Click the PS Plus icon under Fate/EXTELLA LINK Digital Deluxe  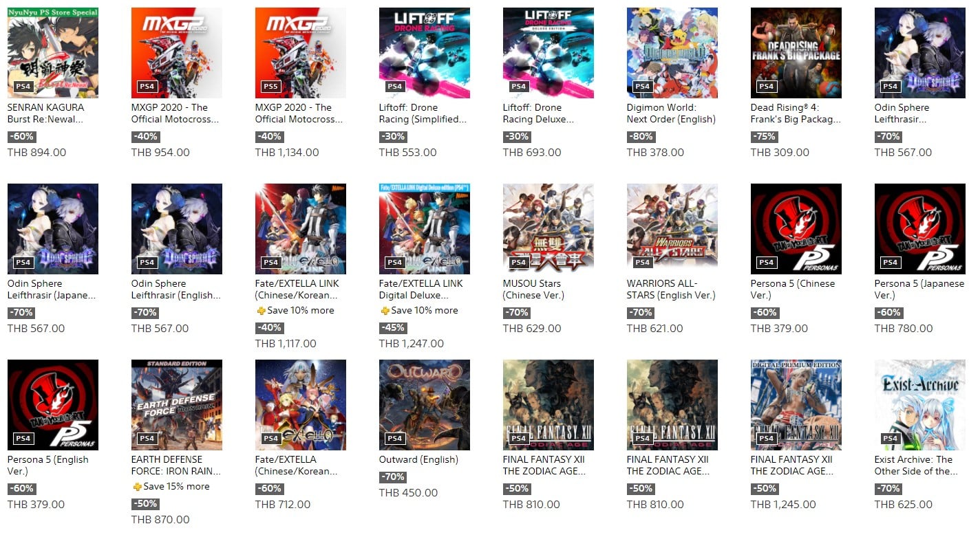(x=385, y=311)
